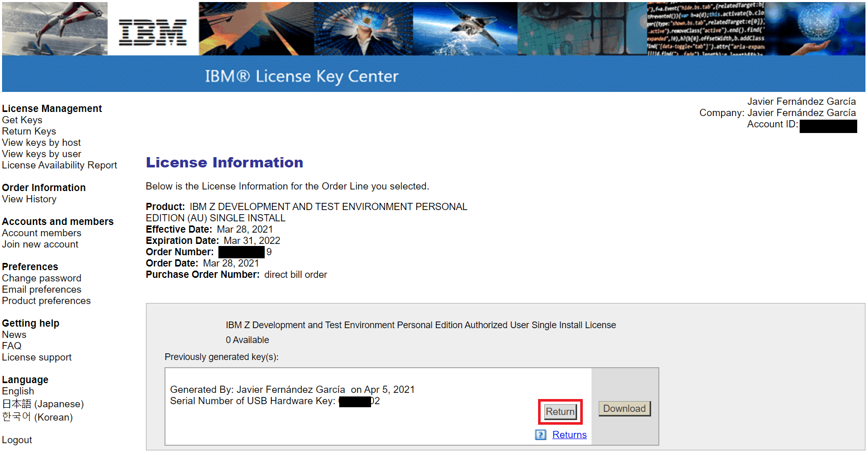
Task: Open the Returns help link
Action: click(x=569, y=435)
